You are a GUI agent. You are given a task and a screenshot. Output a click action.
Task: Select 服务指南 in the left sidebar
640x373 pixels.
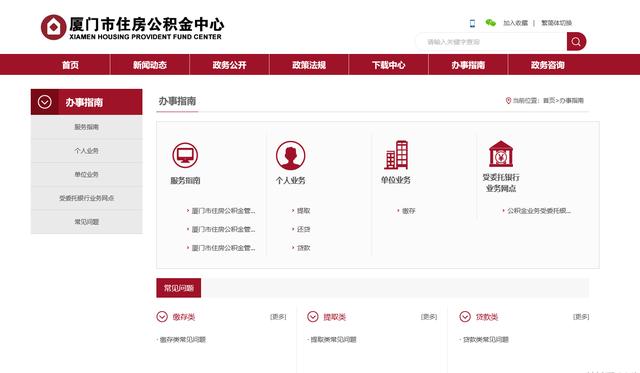coord(87,127)
